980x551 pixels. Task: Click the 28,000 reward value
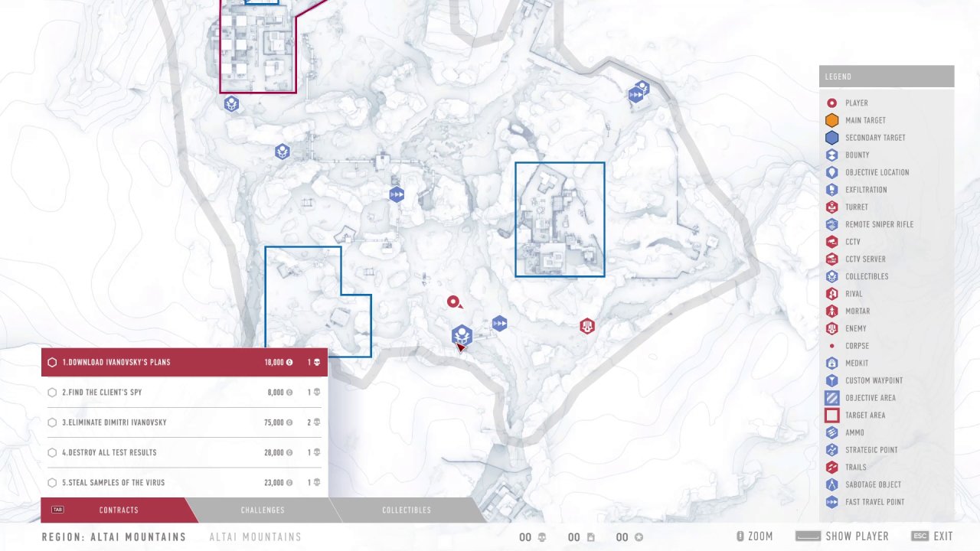point(274,453)
